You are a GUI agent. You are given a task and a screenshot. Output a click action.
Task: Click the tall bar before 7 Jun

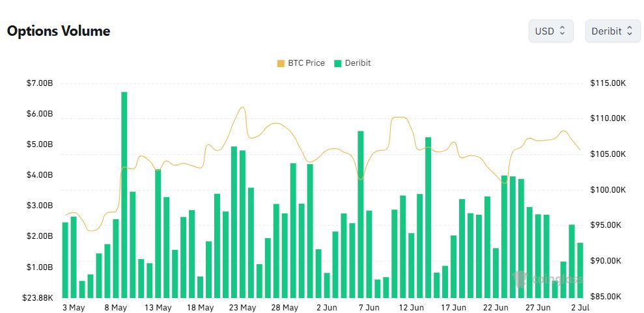[x=361, y=215]
